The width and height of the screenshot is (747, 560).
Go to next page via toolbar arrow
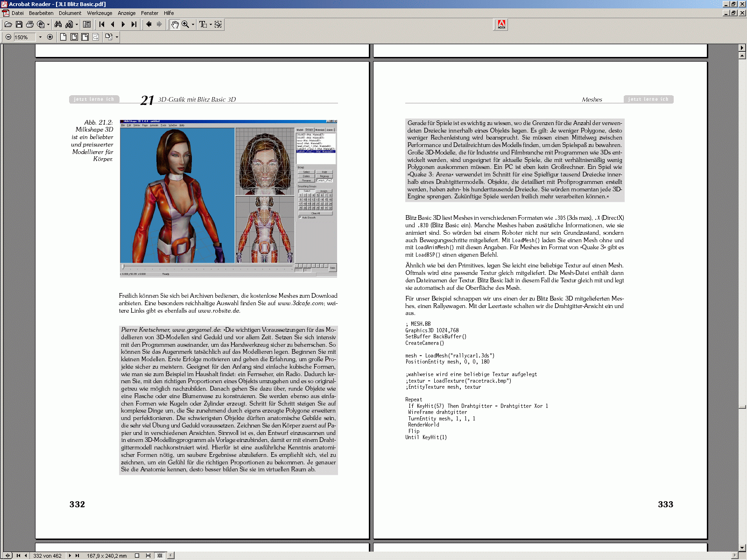(123, 24)
